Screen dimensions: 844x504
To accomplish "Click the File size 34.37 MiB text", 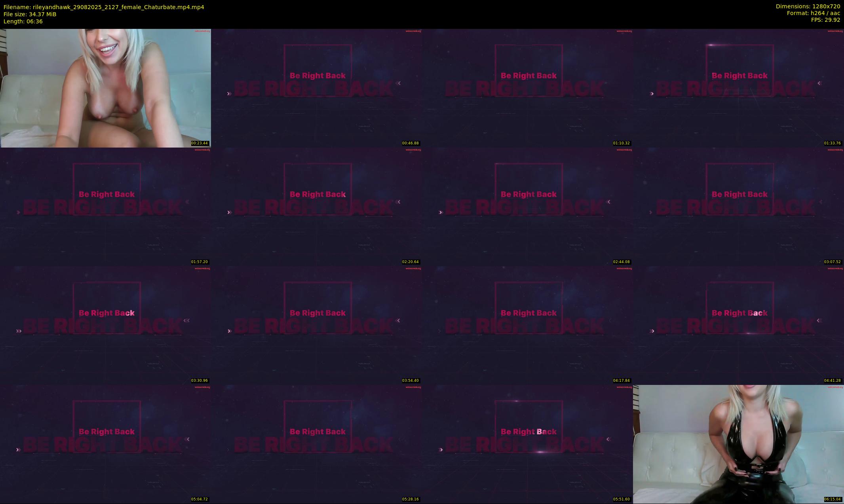I will point(30,14).
